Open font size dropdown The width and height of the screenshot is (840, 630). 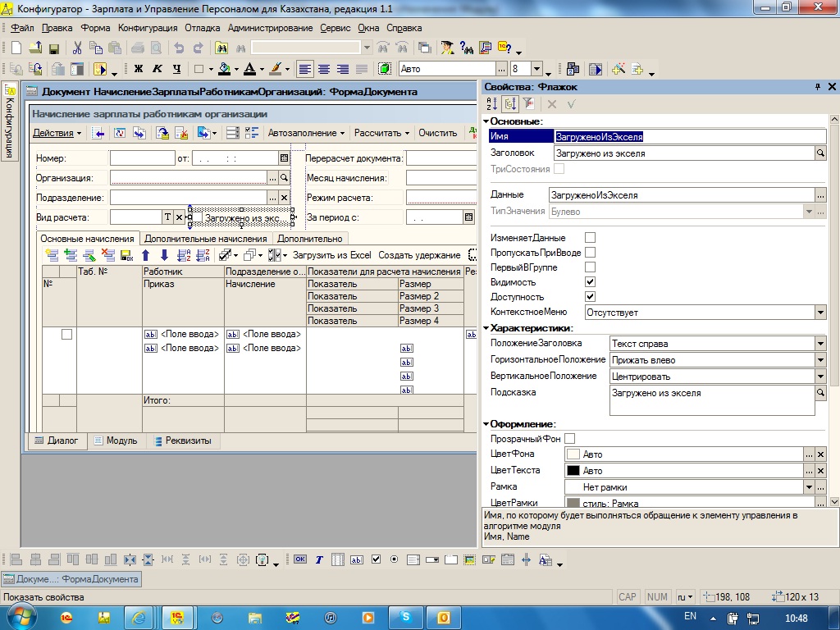pyautogui.click(x=537, y=69)
